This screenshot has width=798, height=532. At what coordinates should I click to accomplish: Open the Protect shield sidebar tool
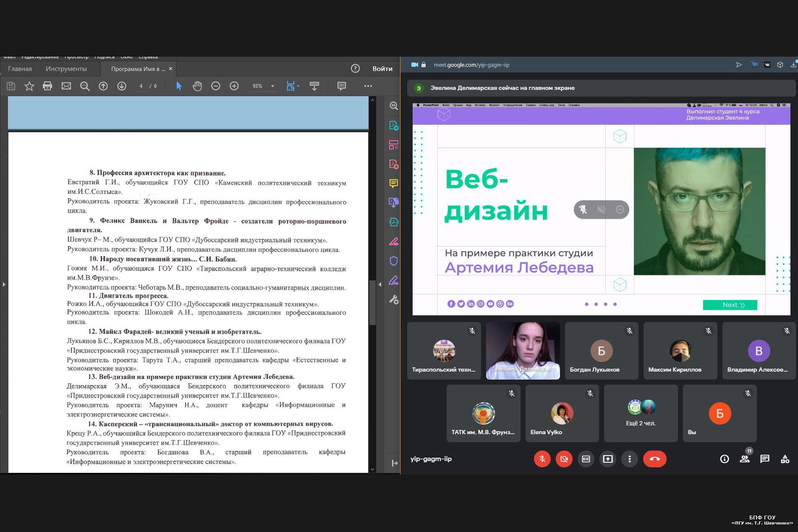pyautogui.click(x=394, y=261)
